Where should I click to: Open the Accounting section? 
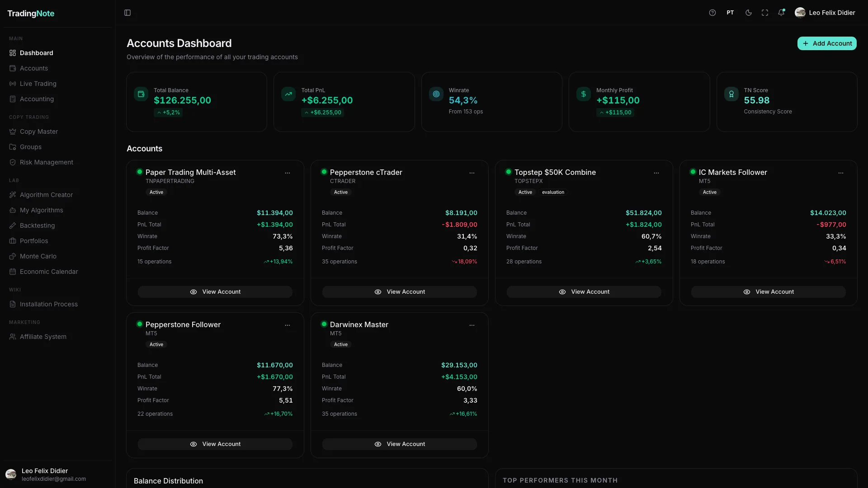pos(57,99)
